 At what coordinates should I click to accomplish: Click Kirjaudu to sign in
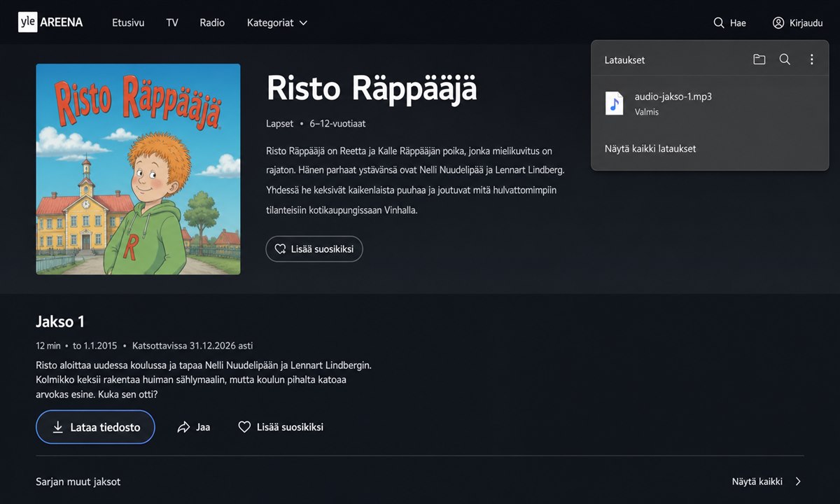click(x=797, y=23)
